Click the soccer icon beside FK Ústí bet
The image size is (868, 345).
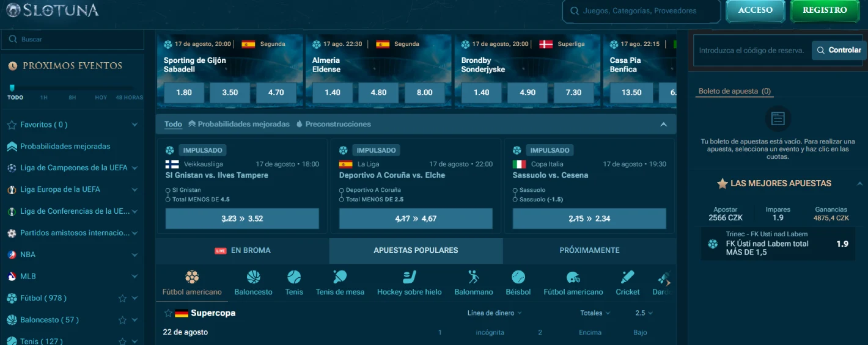pos(713,244)
